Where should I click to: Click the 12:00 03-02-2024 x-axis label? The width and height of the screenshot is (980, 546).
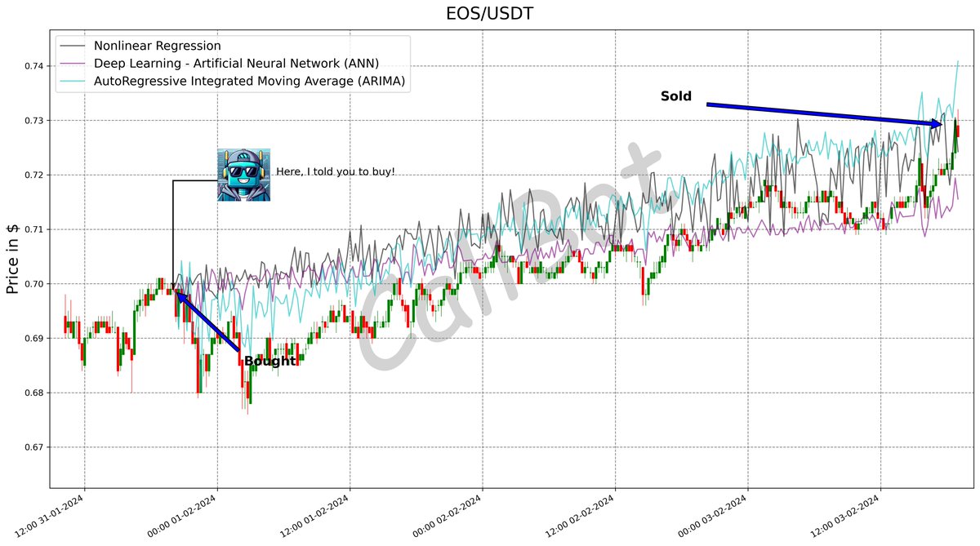point(847,515)
